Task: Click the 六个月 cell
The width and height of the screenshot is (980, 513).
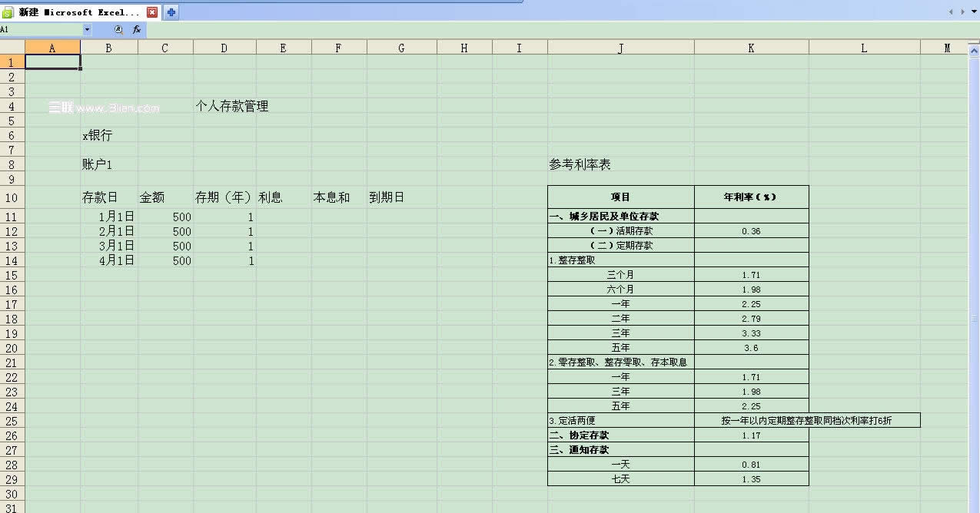Action: point(621,290)
